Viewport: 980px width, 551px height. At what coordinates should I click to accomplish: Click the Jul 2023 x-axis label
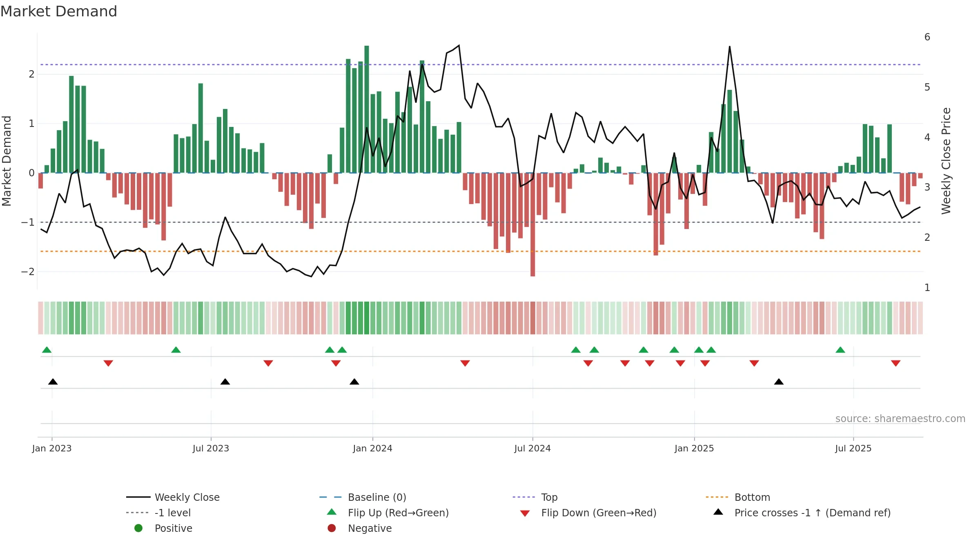pyautogui.click(x=211, y=449)
